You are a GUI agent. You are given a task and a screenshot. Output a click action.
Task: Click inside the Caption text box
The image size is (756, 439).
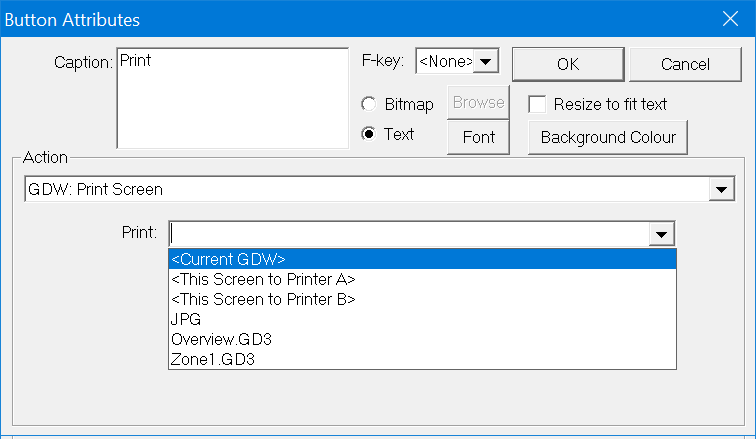[x=232, y=98]
